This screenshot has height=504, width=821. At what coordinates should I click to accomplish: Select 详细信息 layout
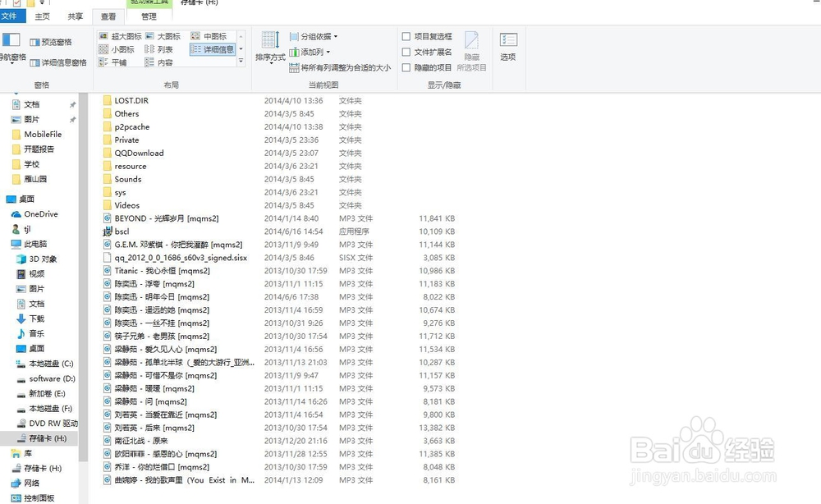pos(212,49)
